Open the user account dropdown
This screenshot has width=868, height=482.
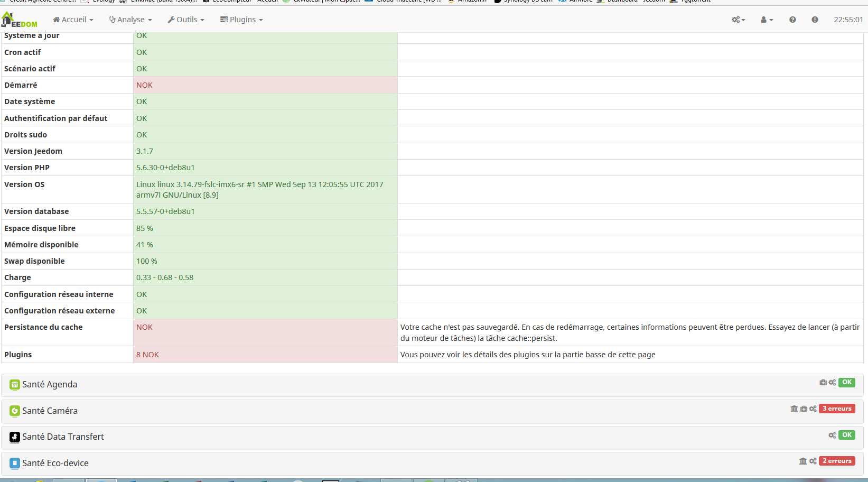(767, 20)
